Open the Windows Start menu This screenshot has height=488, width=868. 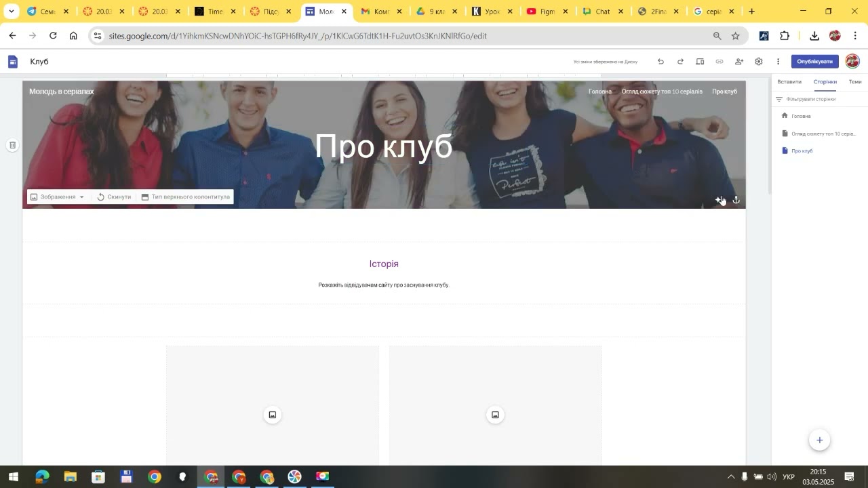[13, 476]
